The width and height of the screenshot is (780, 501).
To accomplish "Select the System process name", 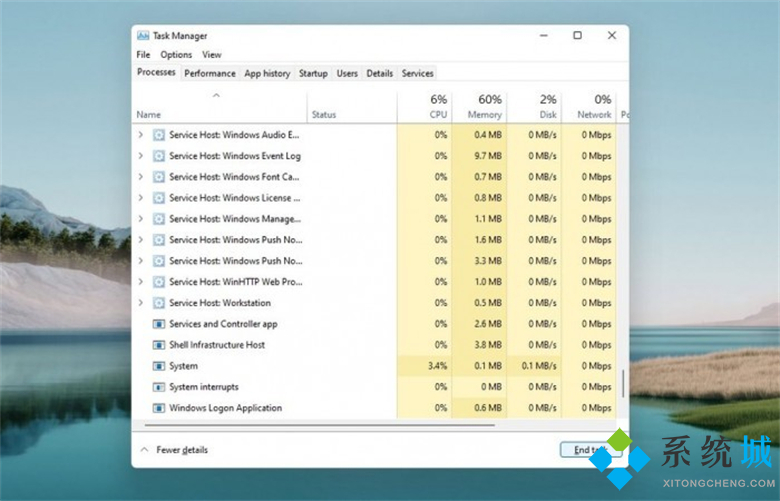I will point(184,366).
